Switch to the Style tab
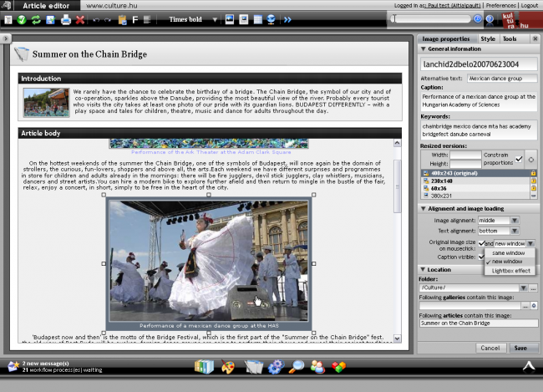The height and width of the screenshot is (392, 543). (488, 38)
